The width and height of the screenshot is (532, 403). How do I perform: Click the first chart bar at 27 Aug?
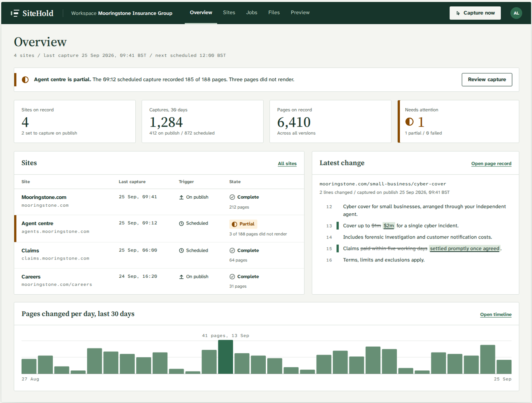point(29,366)
